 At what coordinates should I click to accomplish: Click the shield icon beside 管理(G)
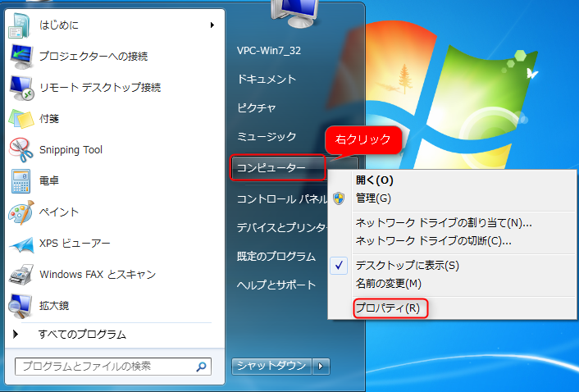click(339, 198)
